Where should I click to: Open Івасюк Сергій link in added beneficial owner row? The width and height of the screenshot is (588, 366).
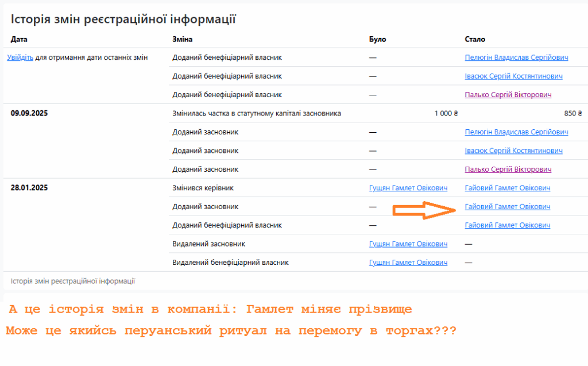click(x=513, y=76)
